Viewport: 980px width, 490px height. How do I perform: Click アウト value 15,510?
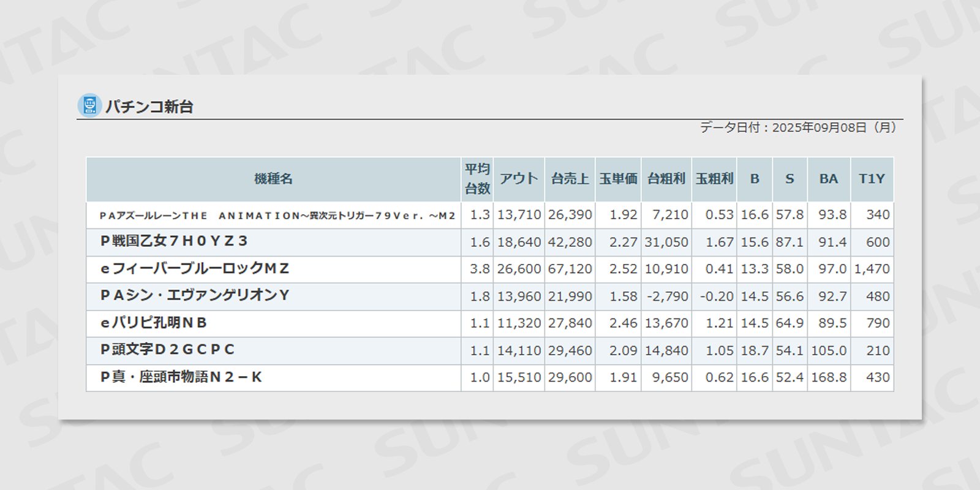click(x=519, y=377)
